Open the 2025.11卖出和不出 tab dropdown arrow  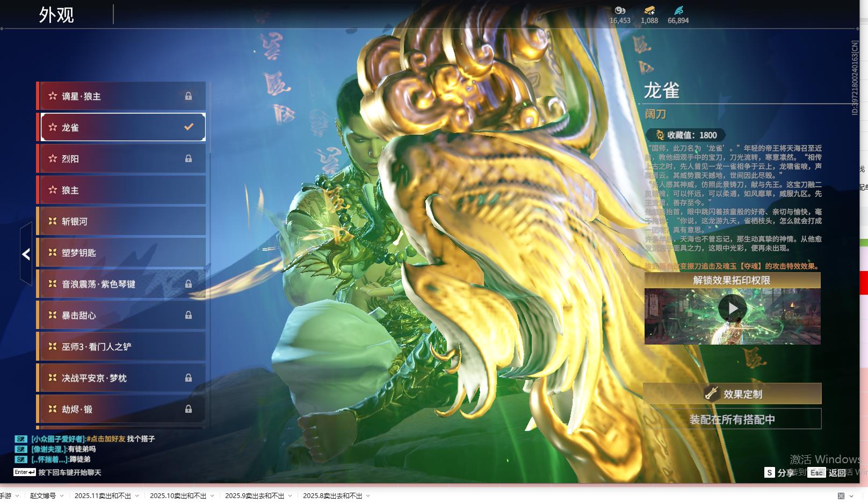137,496
